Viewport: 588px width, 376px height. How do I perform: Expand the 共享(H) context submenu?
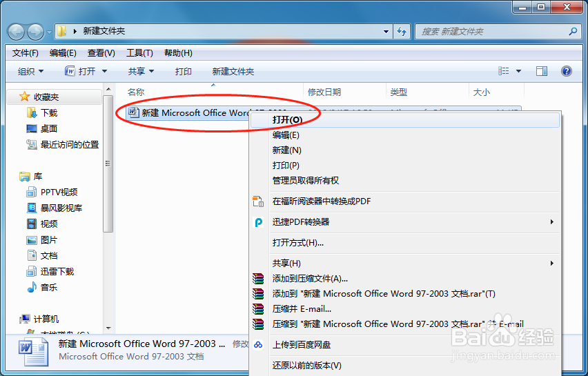405,264
